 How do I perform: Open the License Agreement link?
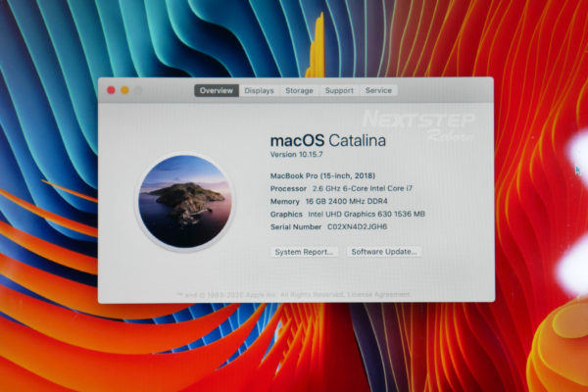point(378,294)
